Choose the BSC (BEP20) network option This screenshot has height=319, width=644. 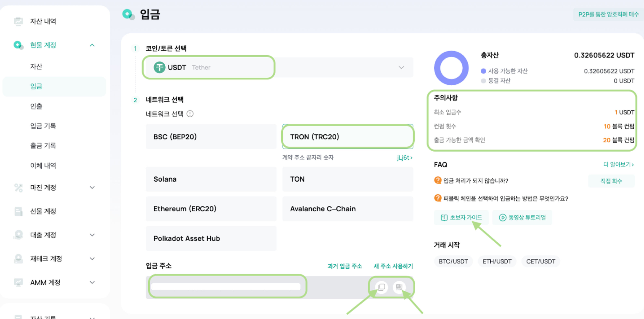point(211,137)
